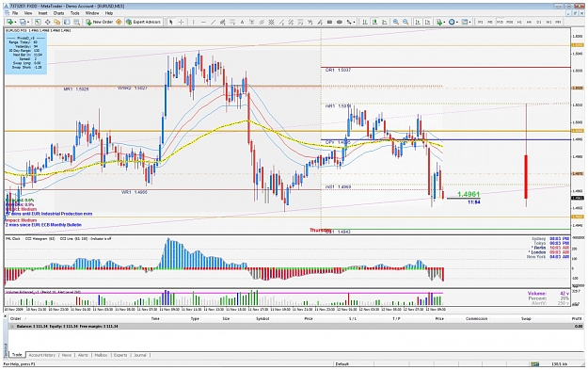
Task: Click the zoom out magnifier
Action: (405, 22)
